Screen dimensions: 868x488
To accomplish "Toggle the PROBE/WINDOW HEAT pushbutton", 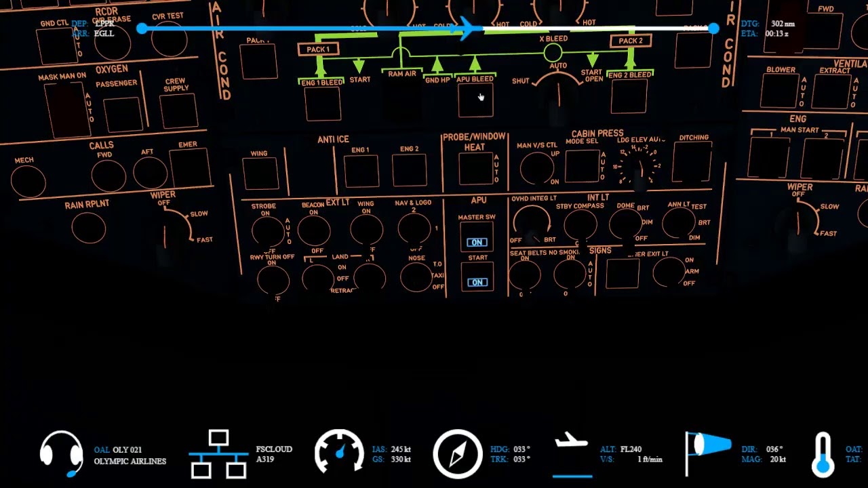I will 476,168.
